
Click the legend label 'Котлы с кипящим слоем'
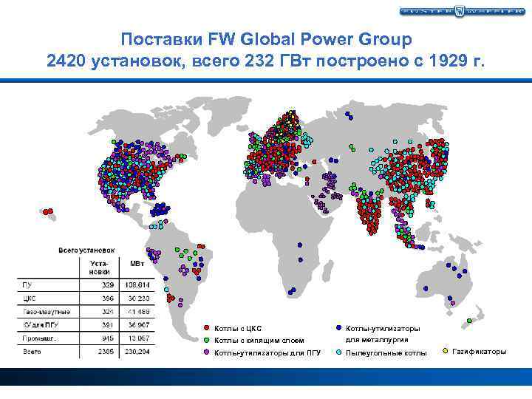[x=259, y=341]
